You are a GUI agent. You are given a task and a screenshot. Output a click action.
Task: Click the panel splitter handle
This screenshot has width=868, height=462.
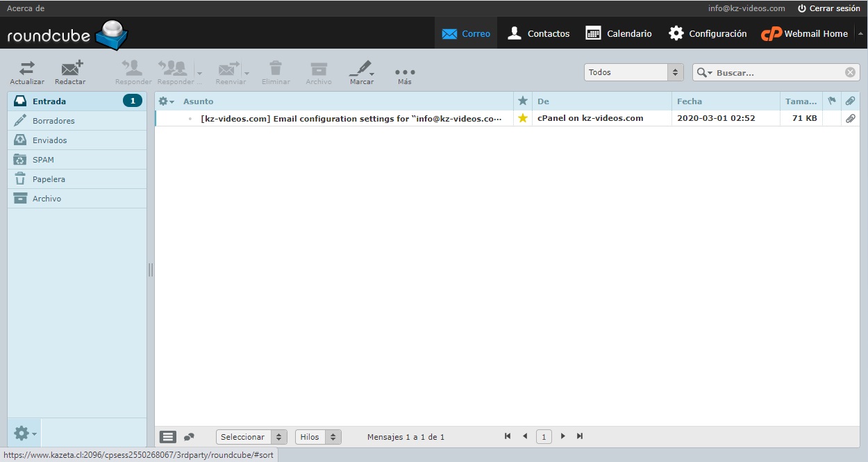pyautogui.click(x=151, y=270)
